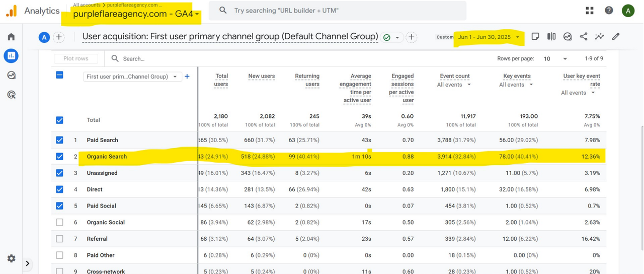
Task: Click the 1-9 of 9 pagination text
Action: 594,58
